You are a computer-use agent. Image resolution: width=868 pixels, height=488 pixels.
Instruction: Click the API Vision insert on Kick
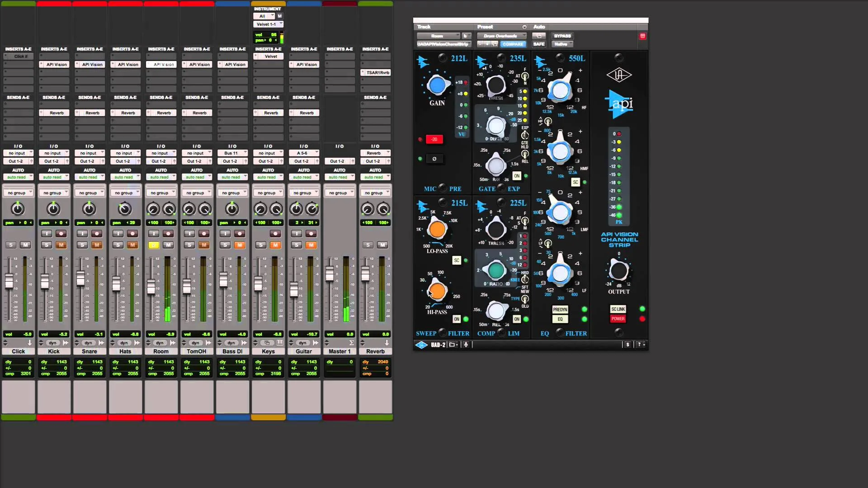point(57,65)
